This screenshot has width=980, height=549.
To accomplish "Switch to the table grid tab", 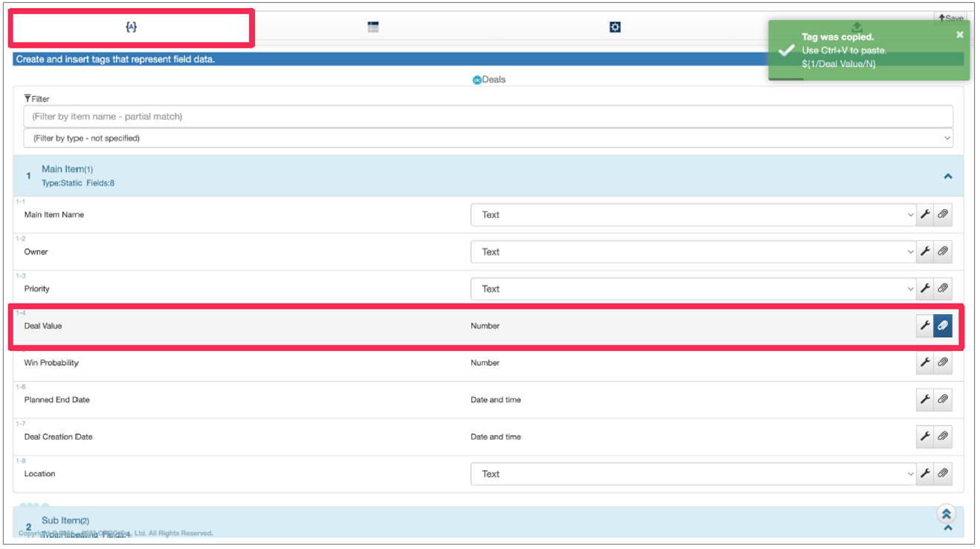I will click(373, 28).
